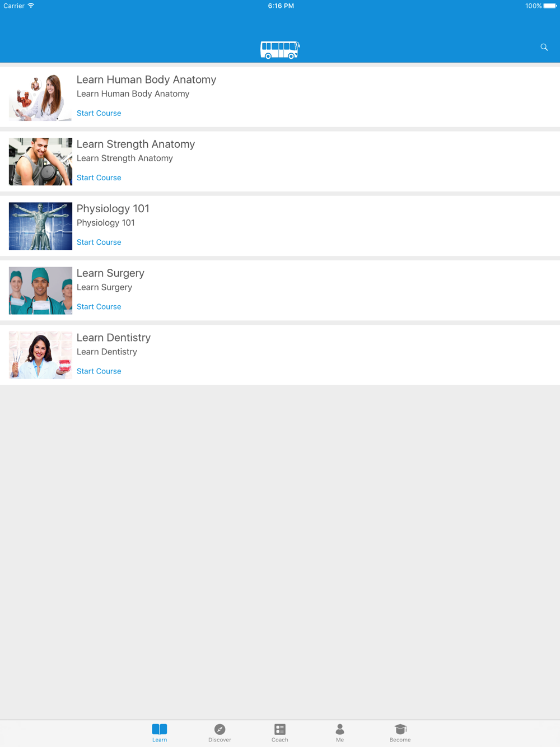This screenshot has height=747, width=560.
Task: Open the Strength Anatomy gym thumbnail
Action: click(x=40, y=161)
